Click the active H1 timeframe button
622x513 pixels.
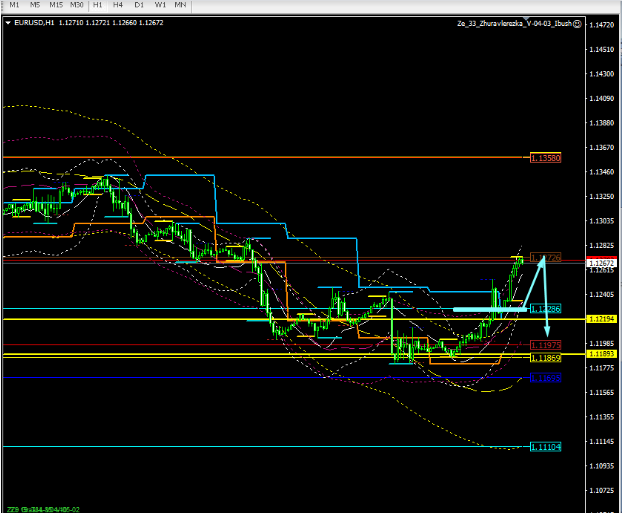click(98, 5)
